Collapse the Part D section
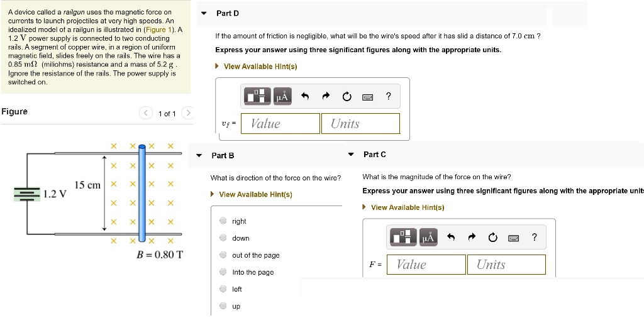This screenshot has height=318, width=644. [x=204, y=13]
